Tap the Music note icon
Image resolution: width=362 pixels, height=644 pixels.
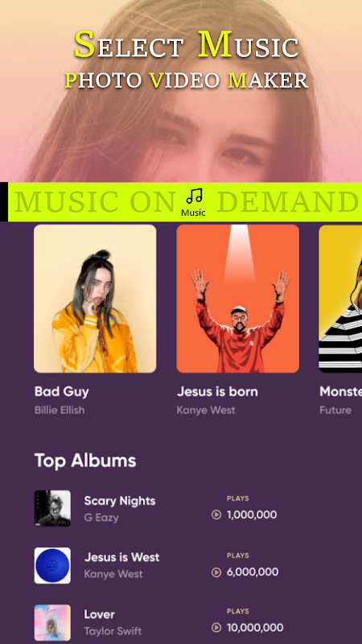(194, 196)
